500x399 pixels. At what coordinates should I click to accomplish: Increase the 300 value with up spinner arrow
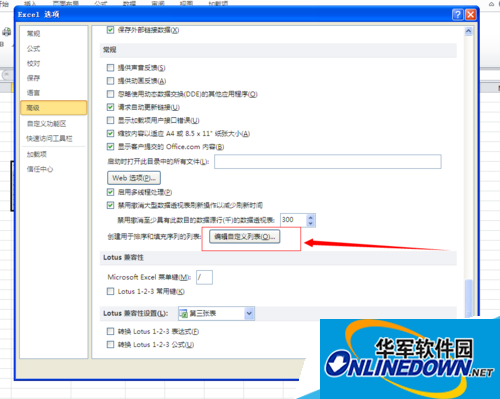coord(311,217)
